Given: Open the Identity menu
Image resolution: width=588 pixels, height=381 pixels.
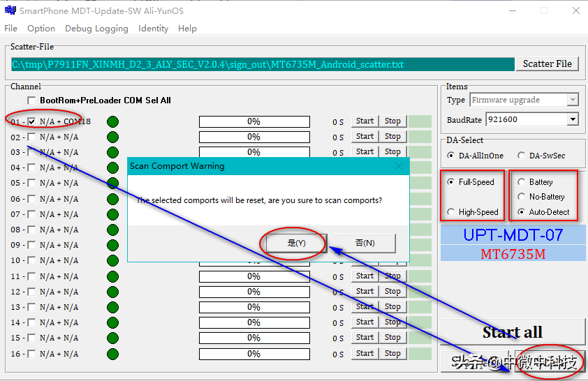Looking at the screenshot, I should [x=153, y=29].
